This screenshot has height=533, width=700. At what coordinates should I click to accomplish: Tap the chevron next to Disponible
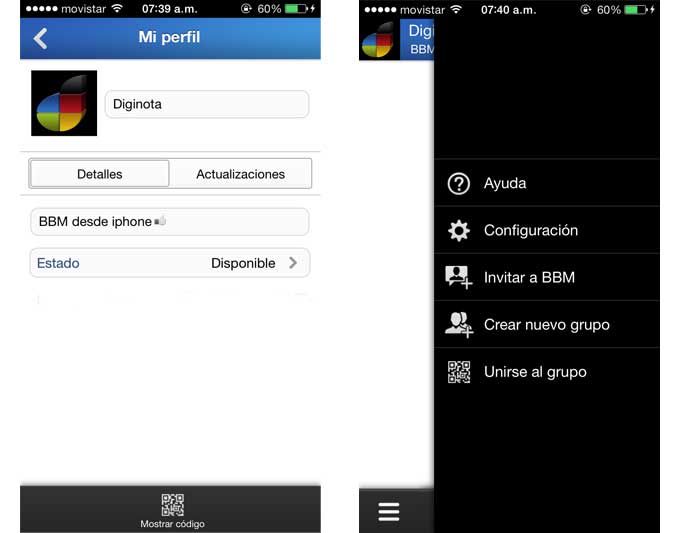pyautogui.click(x=293, y=263)
